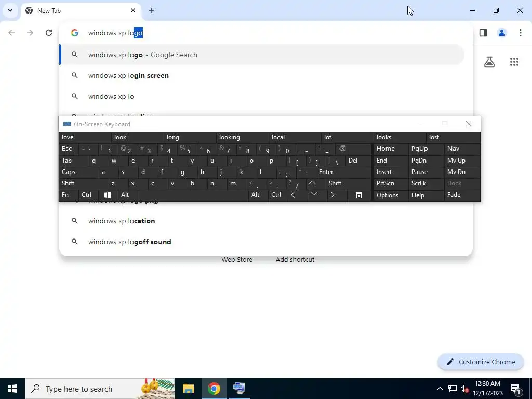The width and height of the screenshot is (532, 399).
Task: Choose the 'love' word prediction
Action: click(85, 137)
